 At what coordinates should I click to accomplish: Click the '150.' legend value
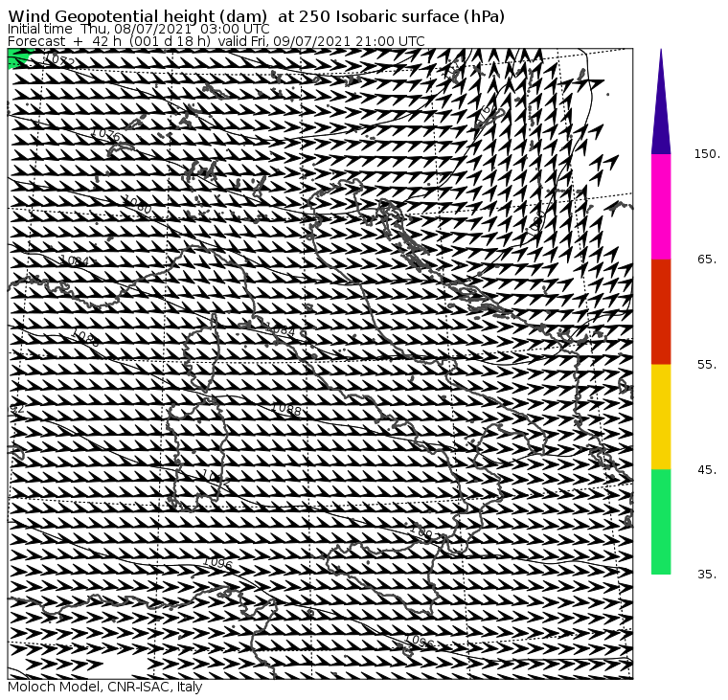[x=707, y=154]
